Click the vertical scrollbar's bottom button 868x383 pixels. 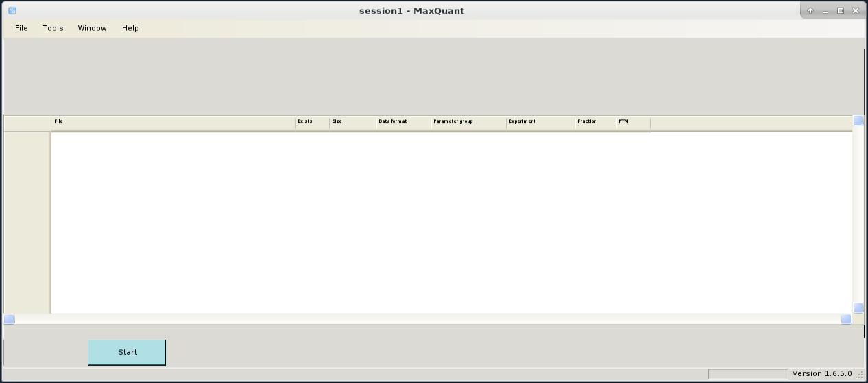point(858,308)
